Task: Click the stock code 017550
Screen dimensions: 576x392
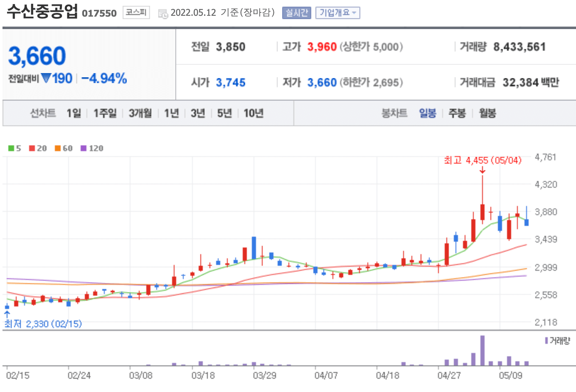Action: click(99, 13)
